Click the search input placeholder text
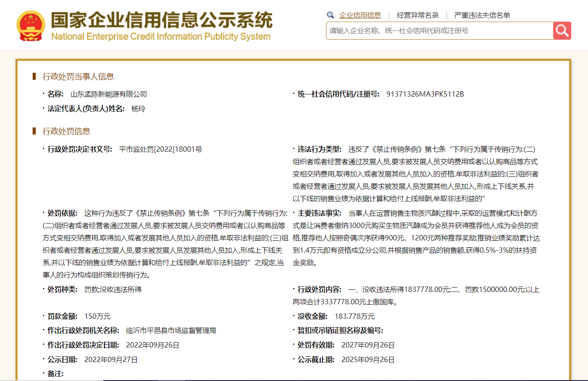 pos(397,30)
